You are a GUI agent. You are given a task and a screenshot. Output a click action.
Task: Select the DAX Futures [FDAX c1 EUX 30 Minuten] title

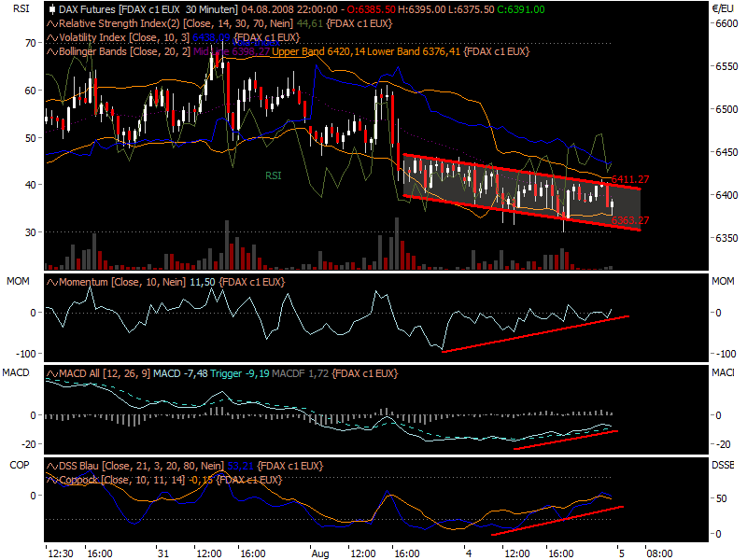pos(148,9)
